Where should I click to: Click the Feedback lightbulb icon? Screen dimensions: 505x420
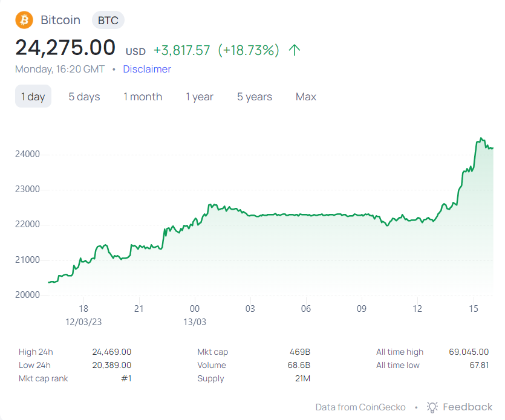pyautogui.click(x=432, y=407)
